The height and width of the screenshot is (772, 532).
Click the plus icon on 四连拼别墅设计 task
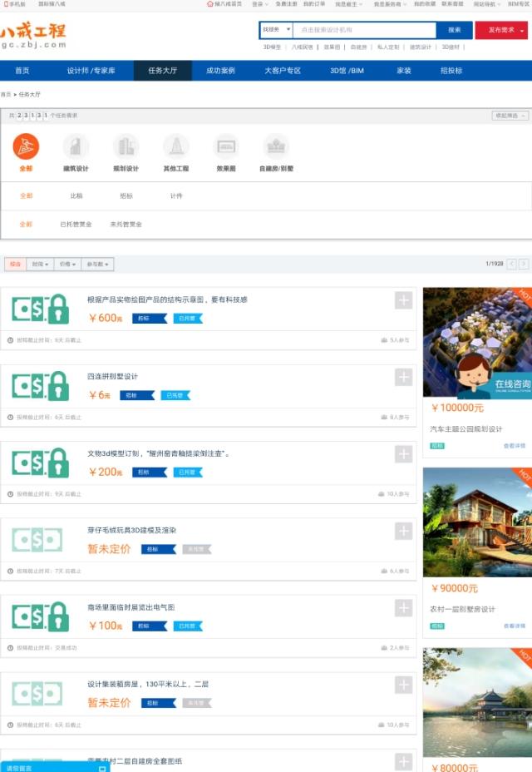tap(403, 377)
